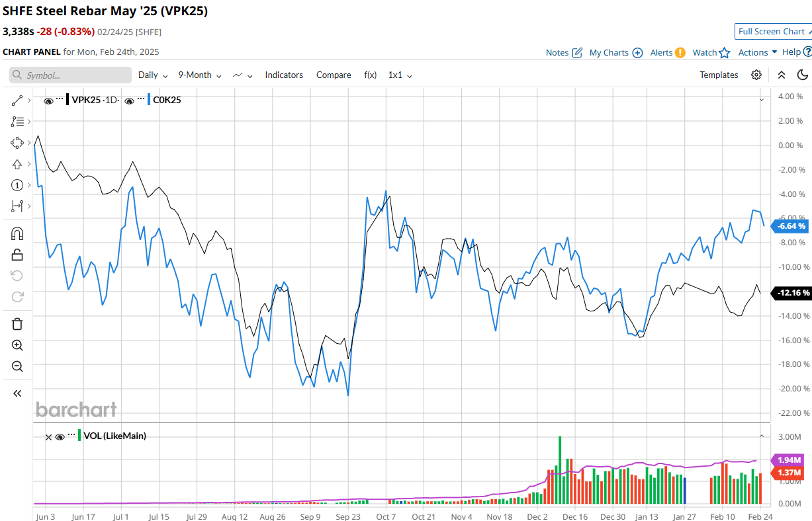Viewport: 812px width, 521px height.
Task: Switch to dark mode moon icon
Action: [x=803, y=75]
